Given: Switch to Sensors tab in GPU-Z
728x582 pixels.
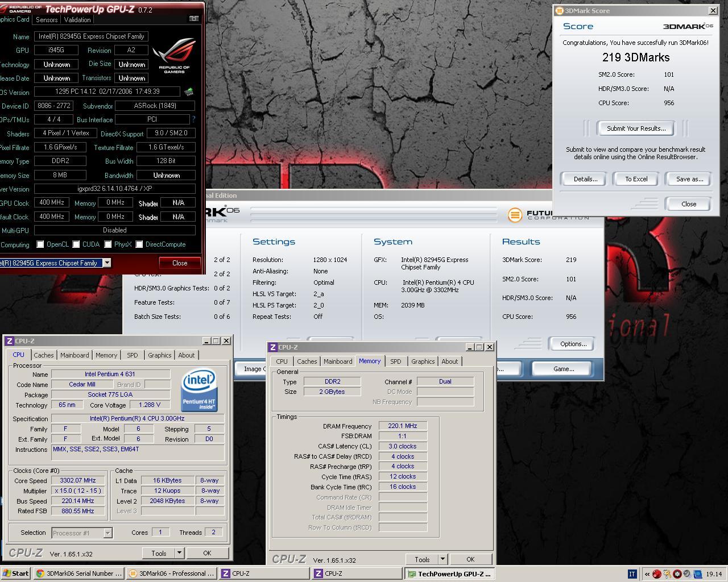Looking at the screenshot, I should 47,19.
